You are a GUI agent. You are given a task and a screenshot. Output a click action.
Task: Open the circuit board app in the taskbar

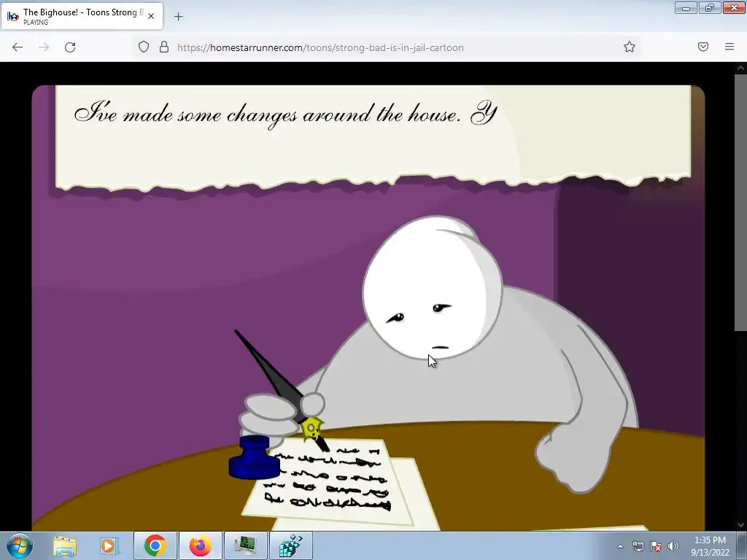(245, 545)
